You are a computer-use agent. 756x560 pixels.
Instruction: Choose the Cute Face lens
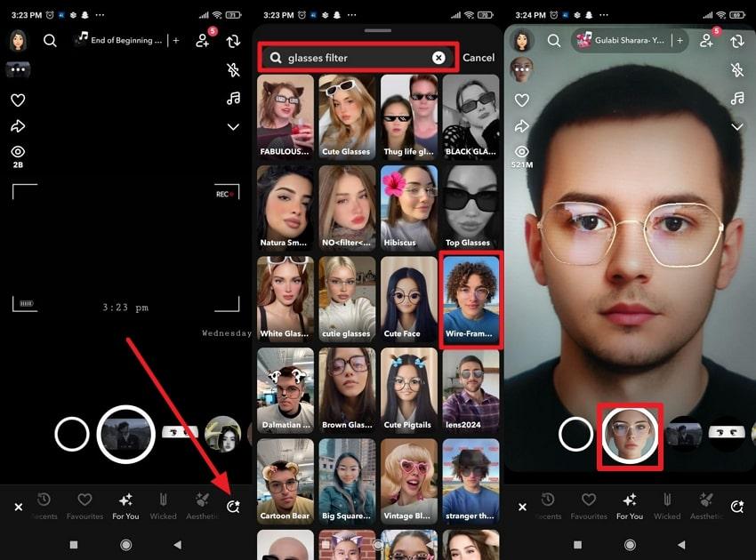(409, 299)
